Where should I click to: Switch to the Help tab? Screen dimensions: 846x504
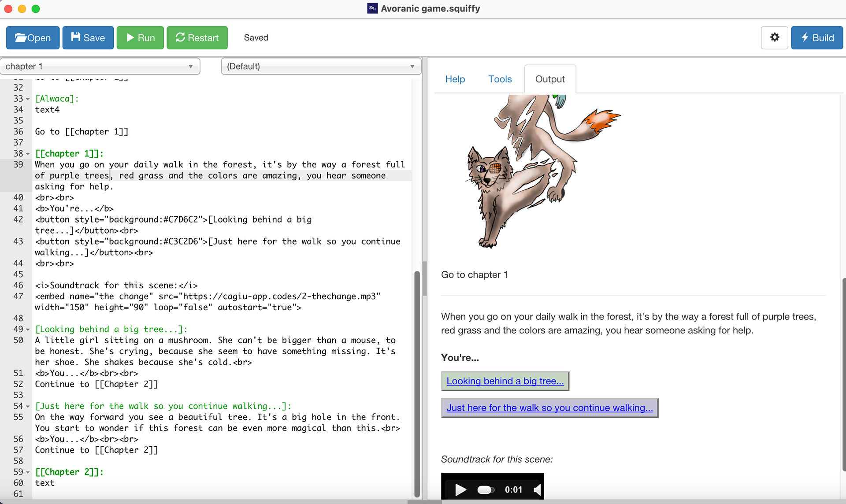(x=455, y=79)
